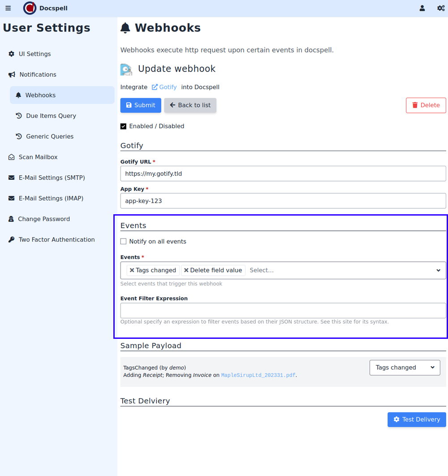Click the Test Delivery button
448x476 pixels.
(x=416, y=420)
